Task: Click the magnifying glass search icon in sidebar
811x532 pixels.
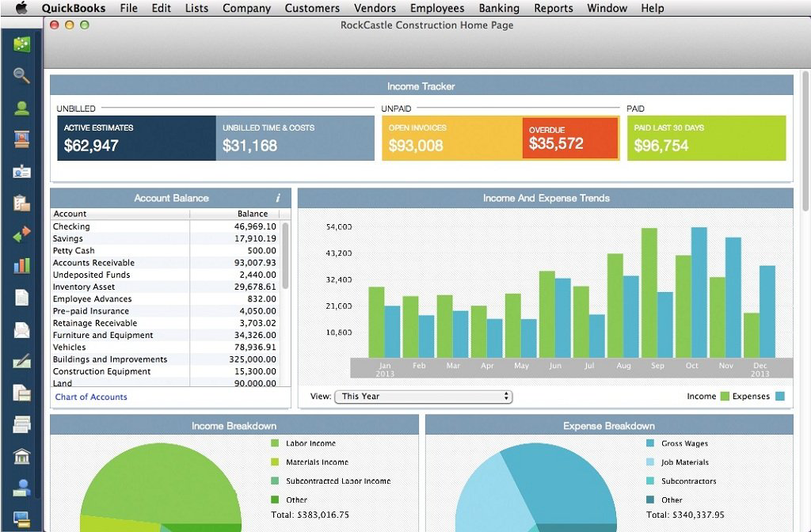Action: click(21, 75)
